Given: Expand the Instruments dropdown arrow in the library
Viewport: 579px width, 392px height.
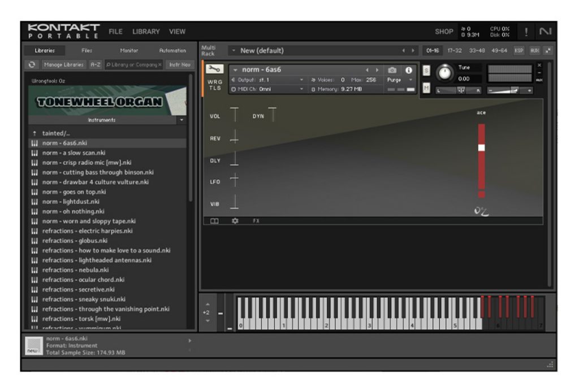Looking at the screenshot, I should (x=182, y=120).
